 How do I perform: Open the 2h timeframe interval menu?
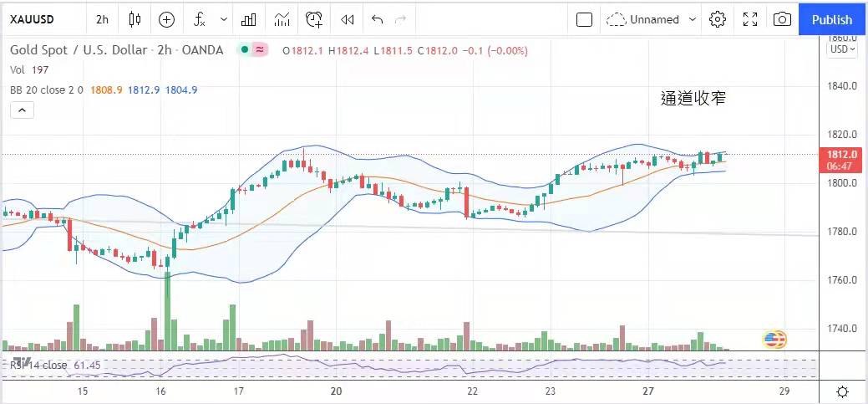click(102, 19)
